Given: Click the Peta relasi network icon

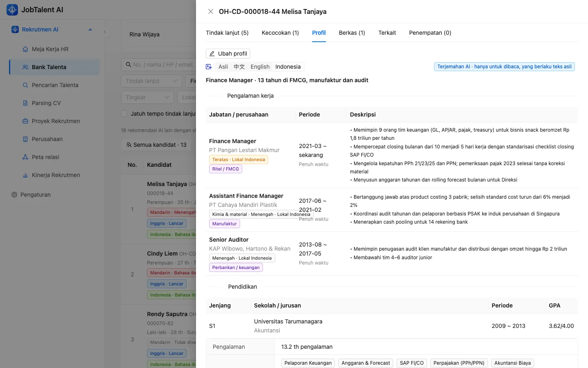Looking at the screenshot, I should pyautogui.click(x=25, y=157).
